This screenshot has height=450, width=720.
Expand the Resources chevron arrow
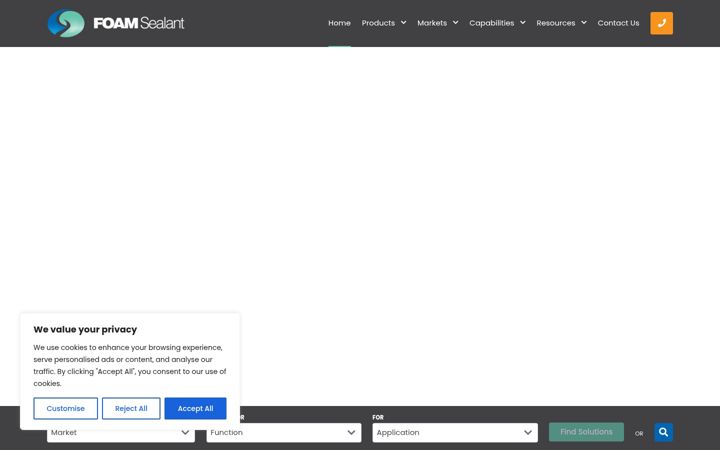click(x=584, y=22)
